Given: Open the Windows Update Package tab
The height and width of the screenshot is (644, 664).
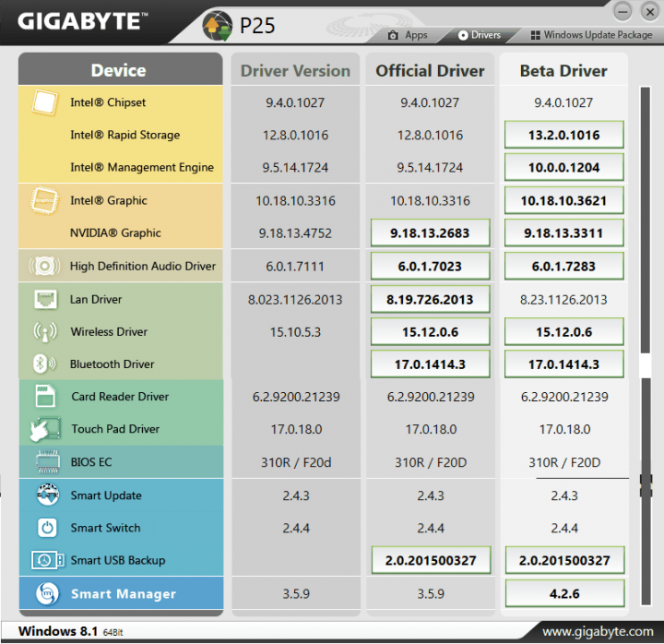Looking at the screenshot, I should 591,35.
